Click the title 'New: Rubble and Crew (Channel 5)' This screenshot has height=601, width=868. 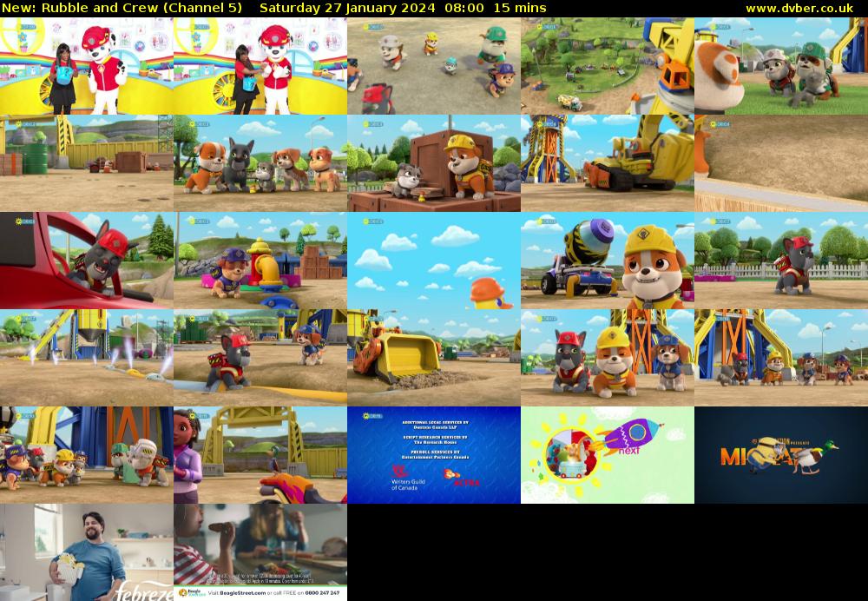point(122,9)
